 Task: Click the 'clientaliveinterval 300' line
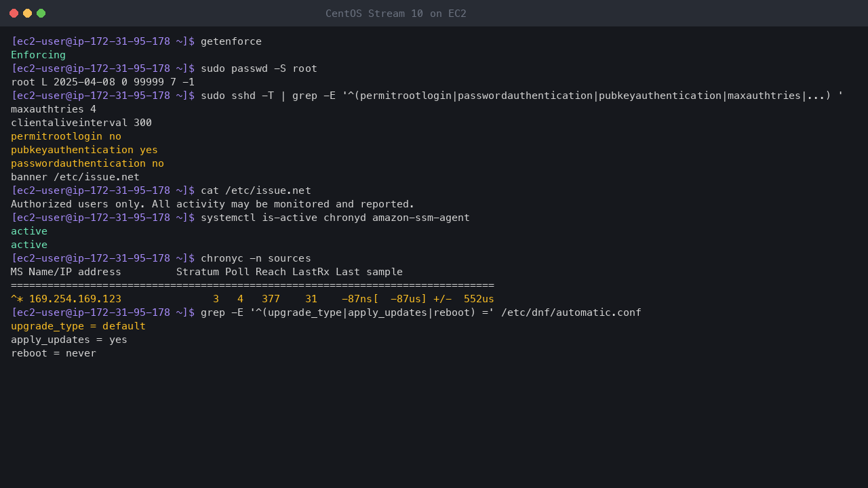[81, 123]
